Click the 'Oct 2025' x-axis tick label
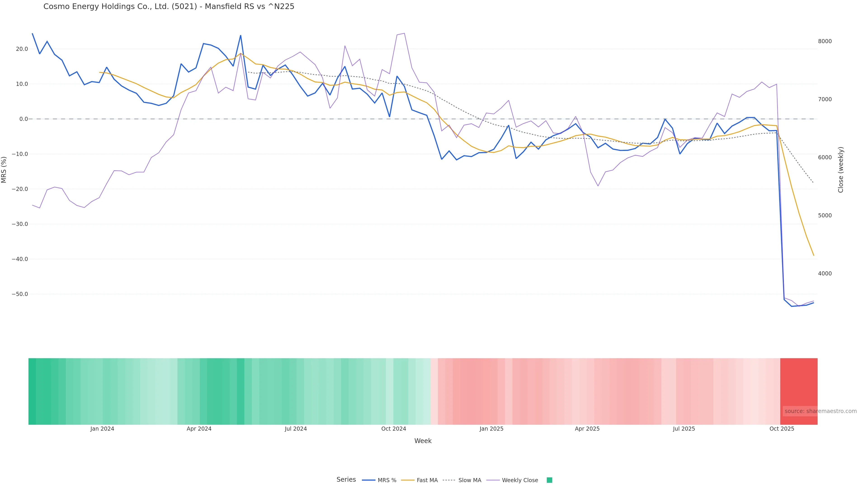This screenshot has height=488, width=868. 782,429
